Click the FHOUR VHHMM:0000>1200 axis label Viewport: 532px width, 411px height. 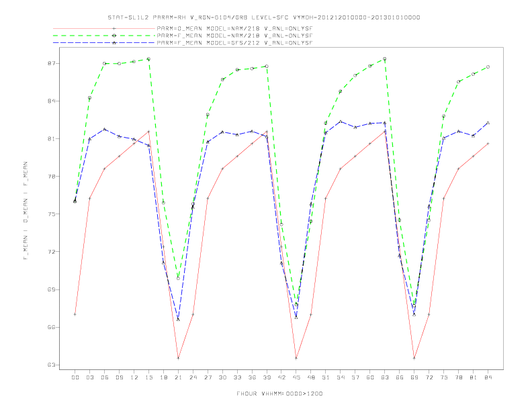pyautogui.click(x=279, y=394)
